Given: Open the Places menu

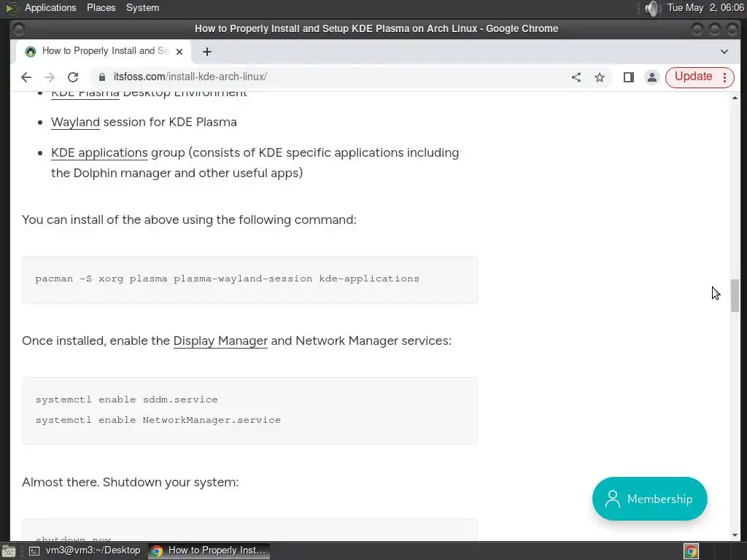Looking at the screenshot, I should 101,7.
